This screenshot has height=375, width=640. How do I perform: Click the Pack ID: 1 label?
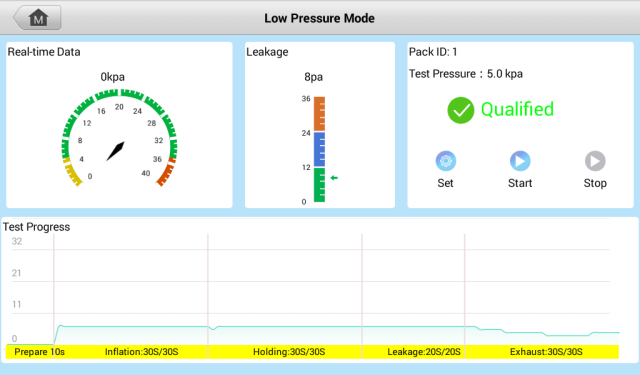pyautogui.click(x=433, y=52)
